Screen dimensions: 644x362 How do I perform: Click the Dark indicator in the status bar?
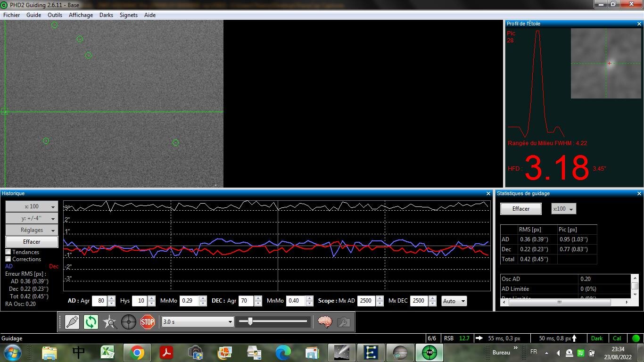tap(597, 338)
